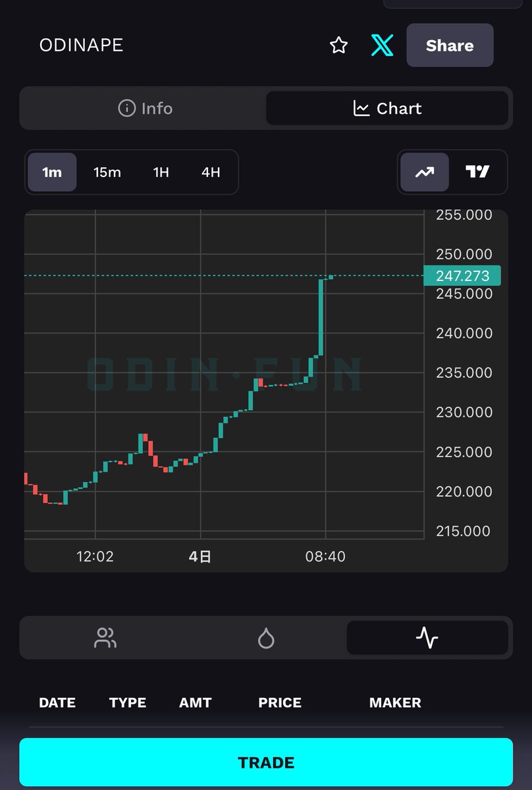Click the DATE column header
Image resolution: width=532 pixels, height=790 pixels.
click(57, 702)
